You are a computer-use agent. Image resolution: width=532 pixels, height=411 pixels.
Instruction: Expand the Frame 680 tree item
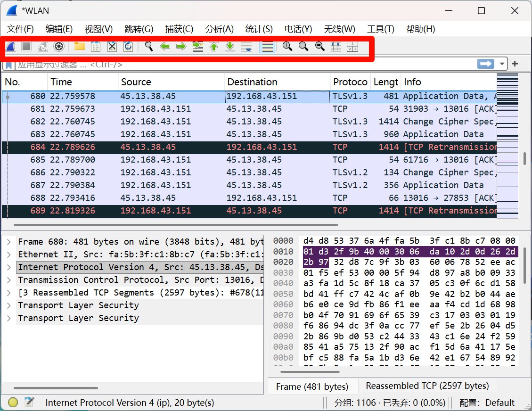tap(9, 242)
